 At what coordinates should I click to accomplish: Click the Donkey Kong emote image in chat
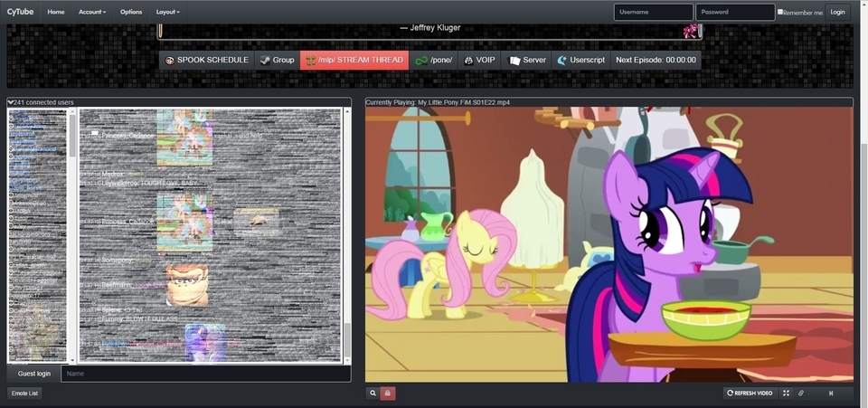187,285
